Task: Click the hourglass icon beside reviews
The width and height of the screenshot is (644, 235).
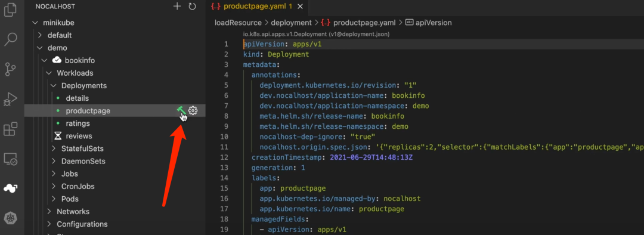Action: pos(58,136)
